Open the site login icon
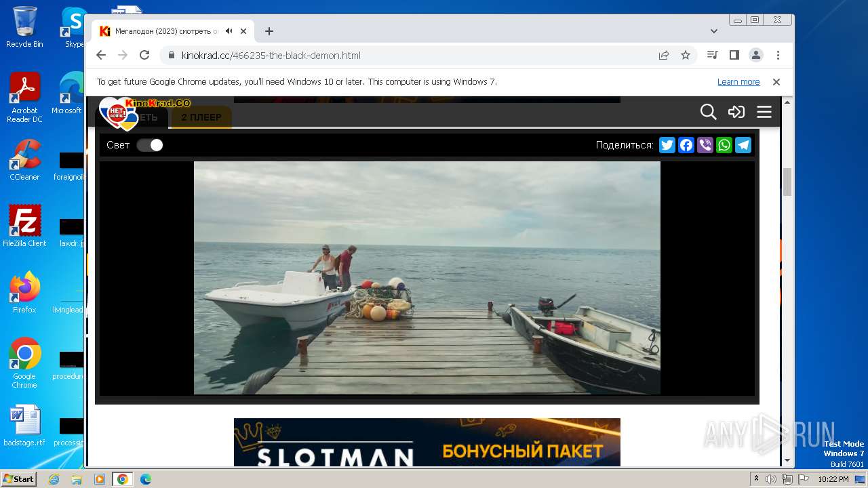 coord(736,112)
